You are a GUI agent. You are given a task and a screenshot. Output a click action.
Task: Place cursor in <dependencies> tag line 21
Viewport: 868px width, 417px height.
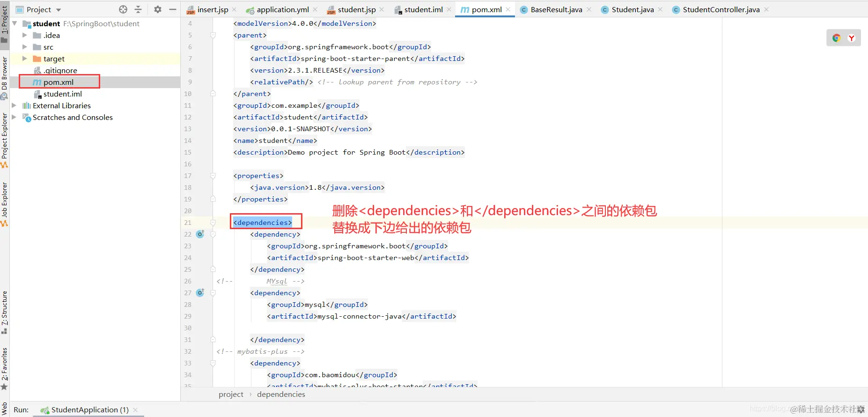click(263, 223)
